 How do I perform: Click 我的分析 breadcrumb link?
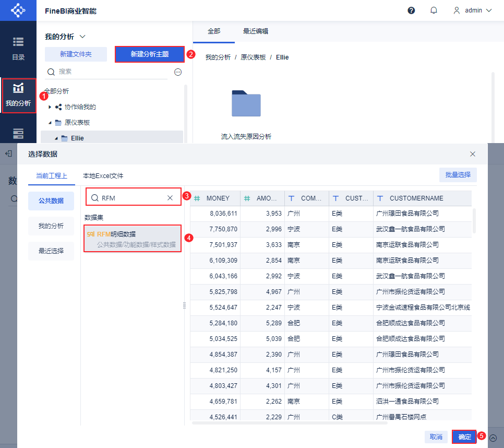pos(218,57)
